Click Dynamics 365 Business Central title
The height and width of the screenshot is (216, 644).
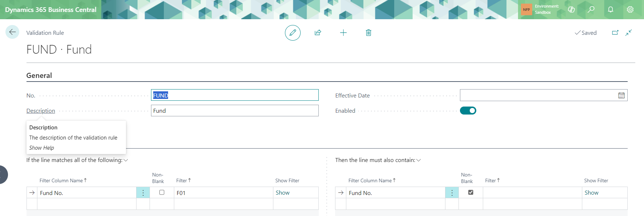51,10
